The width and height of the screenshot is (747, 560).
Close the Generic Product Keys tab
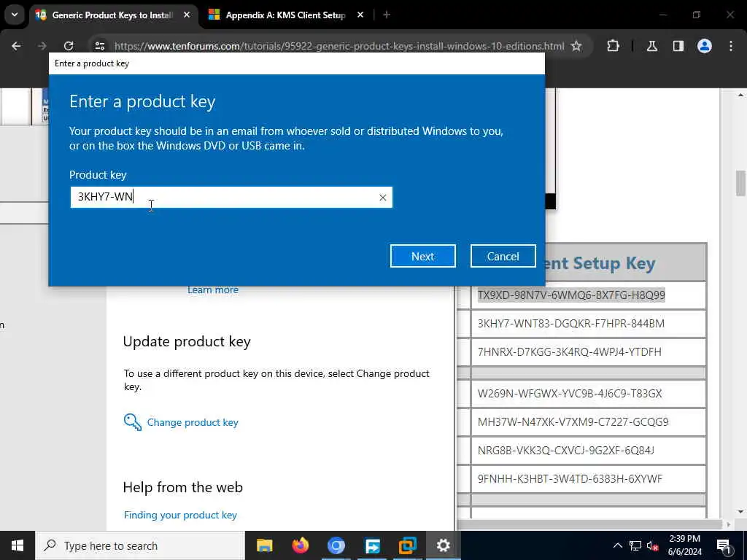tap(187, 15)
